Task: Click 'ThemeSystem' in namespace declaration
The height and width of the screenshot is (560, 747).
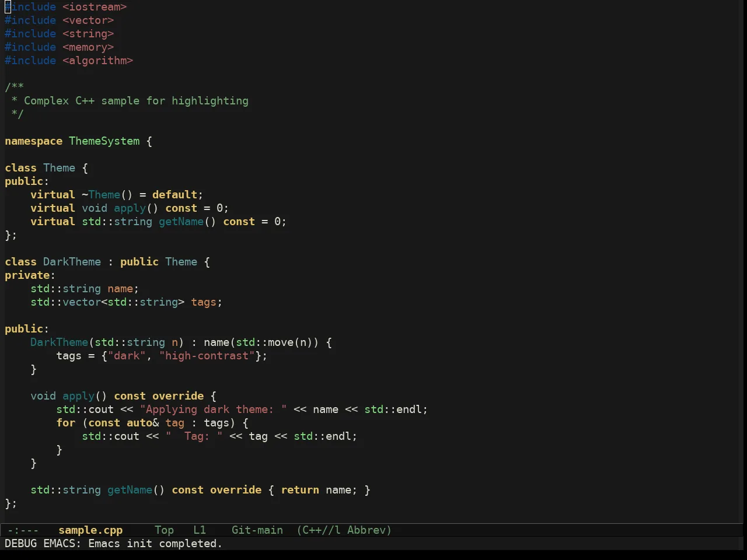Action: tap(104, 141)
